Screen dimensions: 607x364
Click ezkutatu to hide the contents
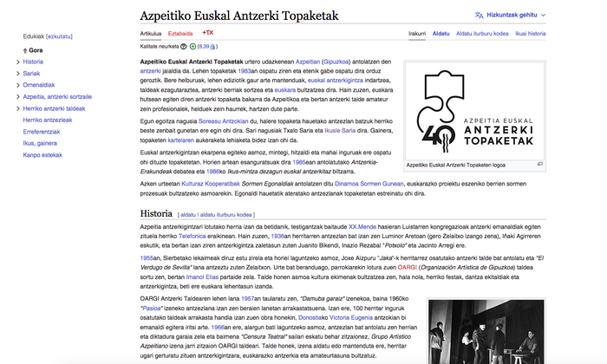pos(59,36)
